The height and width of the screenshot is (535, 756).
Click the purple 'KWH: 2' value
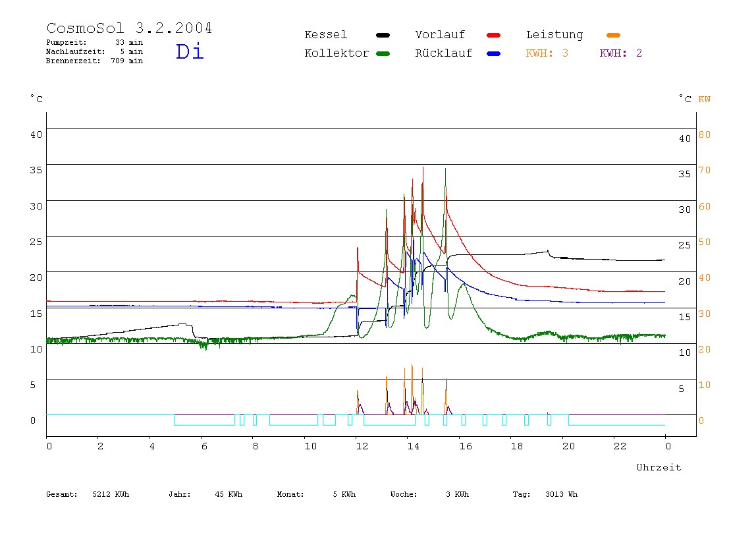point(621,53)
